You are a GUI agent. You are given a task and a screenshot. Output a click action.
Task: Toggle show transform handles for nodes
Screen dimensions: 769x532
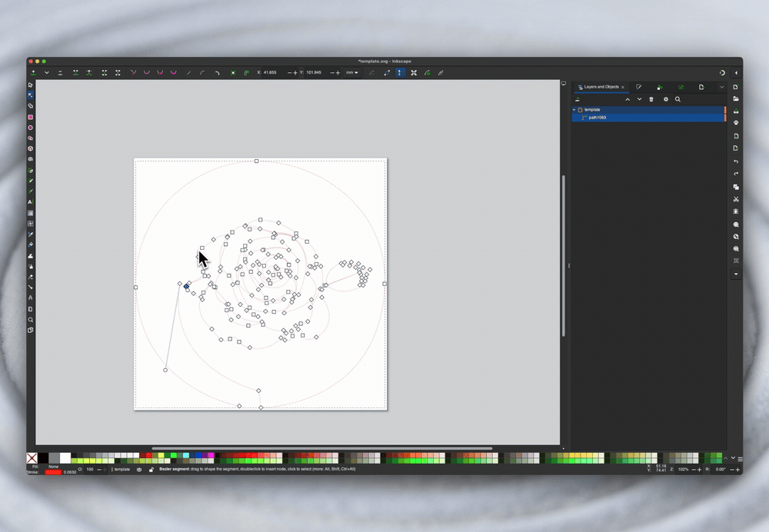point(414,72)
